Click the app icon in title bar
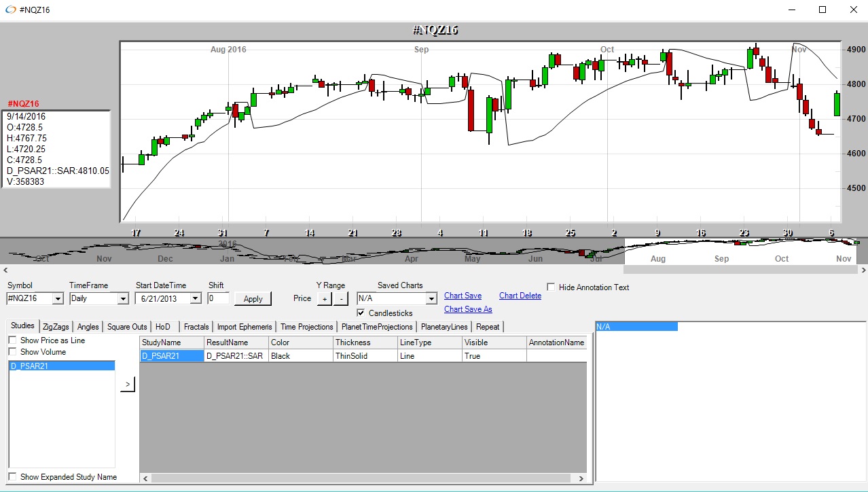 [10, 10]
